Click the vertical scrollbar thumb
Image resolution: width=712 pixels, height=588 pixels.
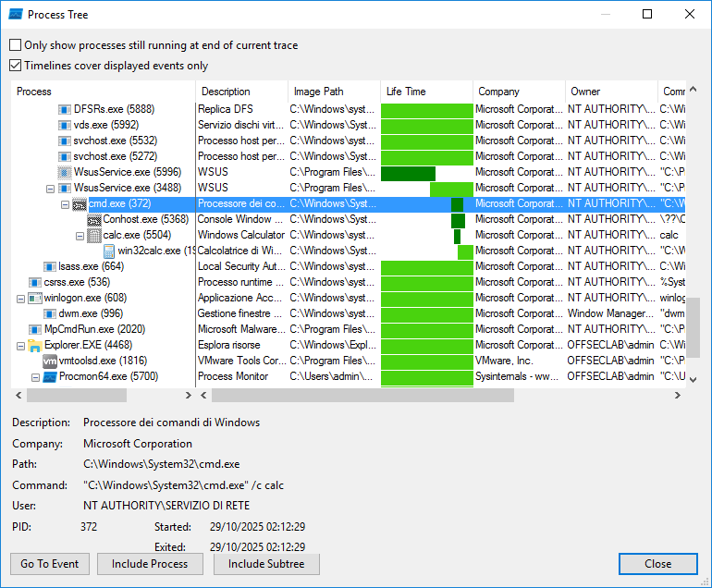pyautogui.click(x=694, y=326)
